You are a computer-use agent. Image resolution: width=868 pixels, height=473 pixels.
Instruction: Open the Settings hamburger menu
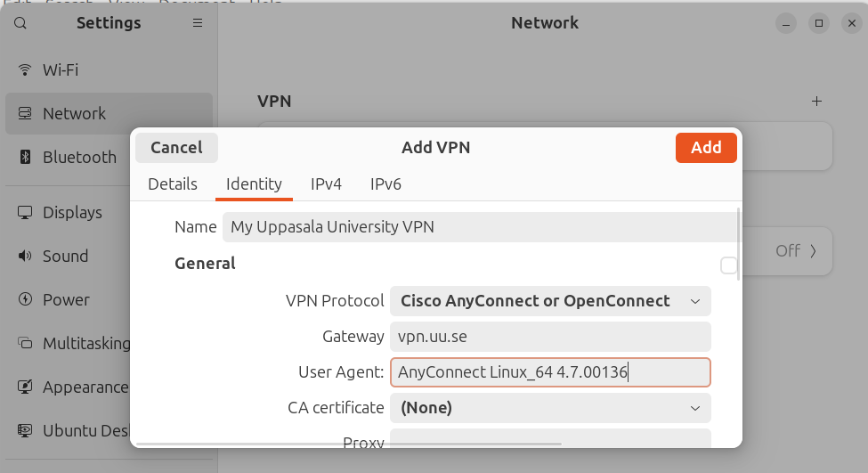(198, 23)
